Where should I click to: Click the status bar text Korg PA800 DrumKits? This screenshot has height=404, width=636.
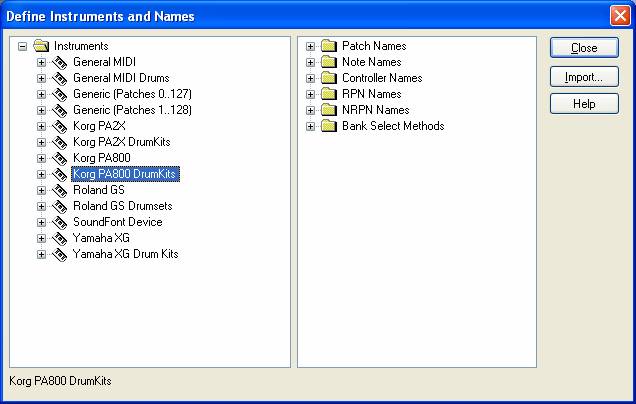pos(60,381)
